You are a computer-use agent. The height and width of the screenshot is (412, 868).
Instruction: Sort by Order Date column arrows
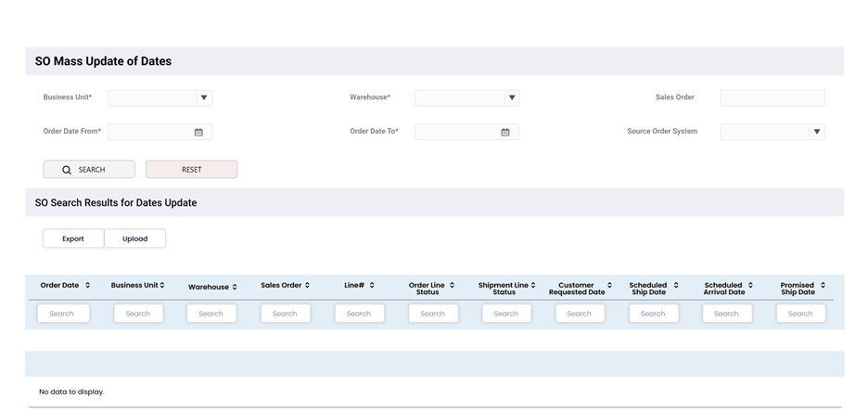click(x=87, y=285)
